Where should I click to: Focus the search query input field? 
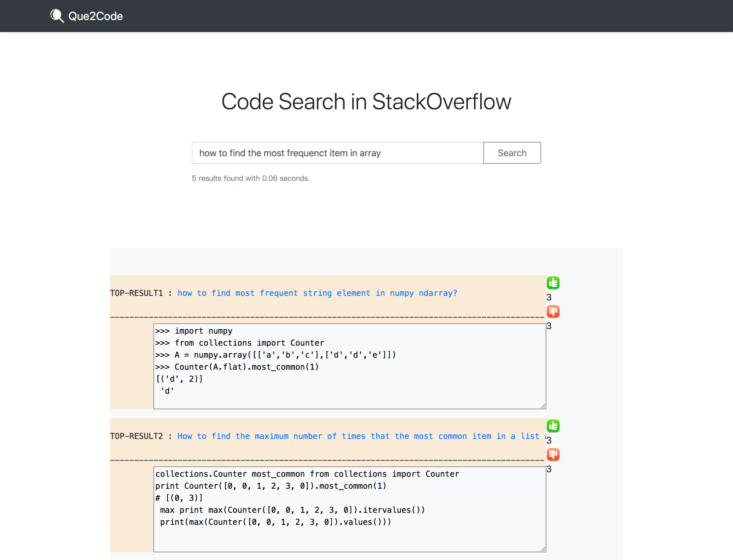tap(338, 153)
